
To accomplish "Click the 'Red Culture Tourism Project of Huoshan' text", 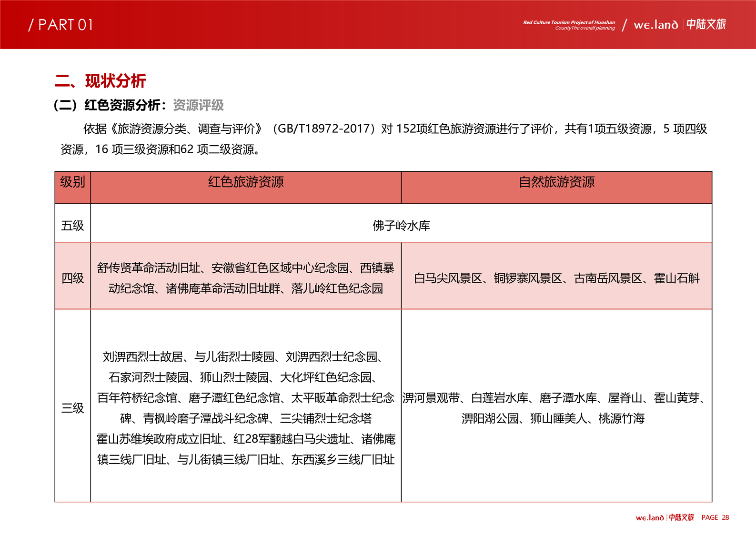I will coord(569,22).
